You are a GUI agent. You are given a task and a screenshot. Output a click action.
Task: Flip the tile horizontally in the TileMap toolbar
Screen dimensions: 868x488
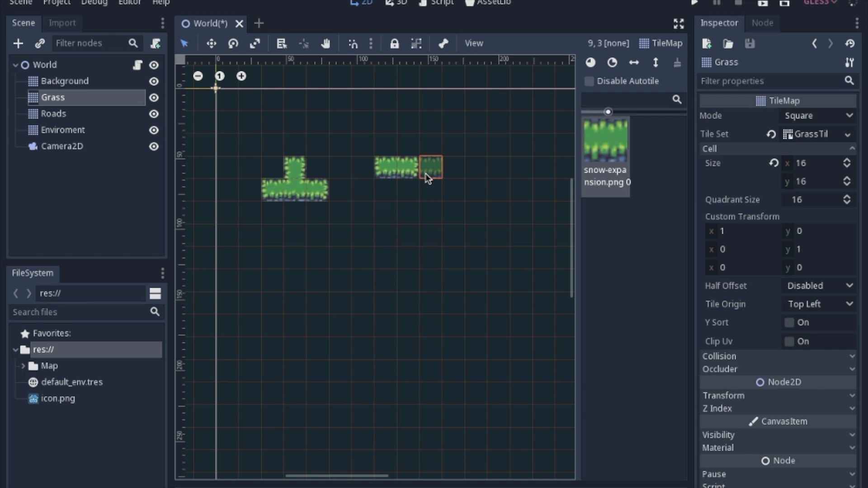[634, 62]
